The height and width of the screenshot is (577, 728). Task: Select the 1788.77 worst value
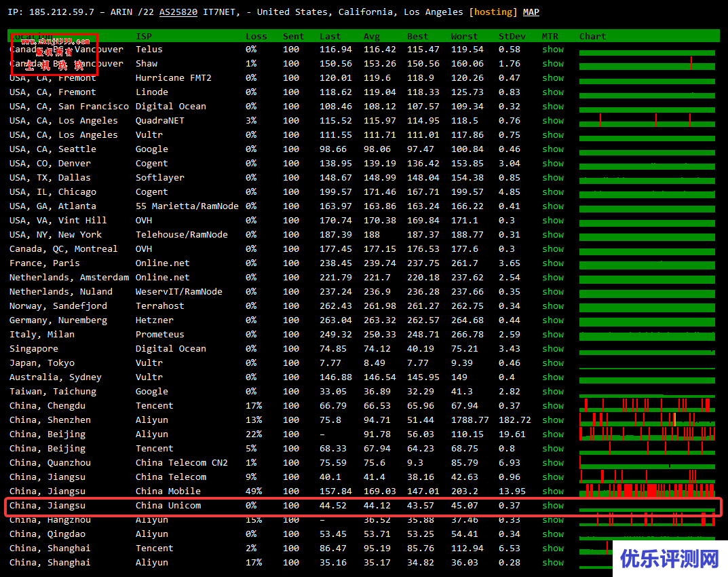[470, 420]
